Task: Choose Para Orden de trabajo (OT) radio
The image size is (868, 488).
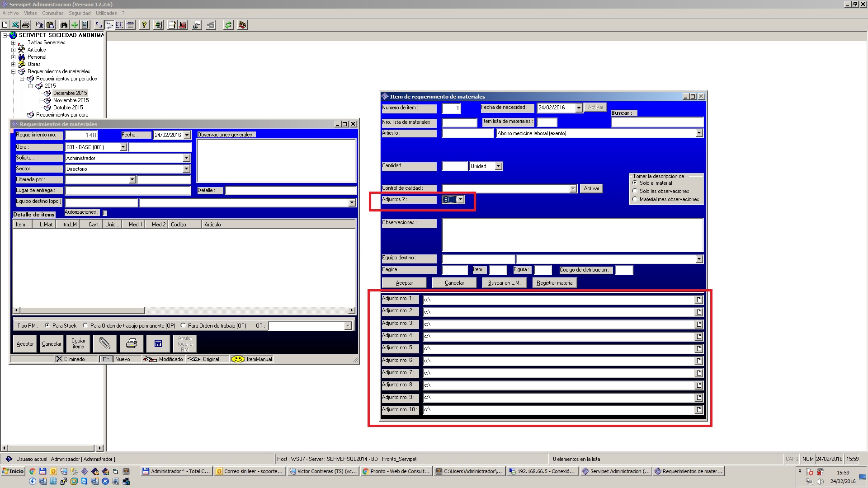Action: [183, 325]
